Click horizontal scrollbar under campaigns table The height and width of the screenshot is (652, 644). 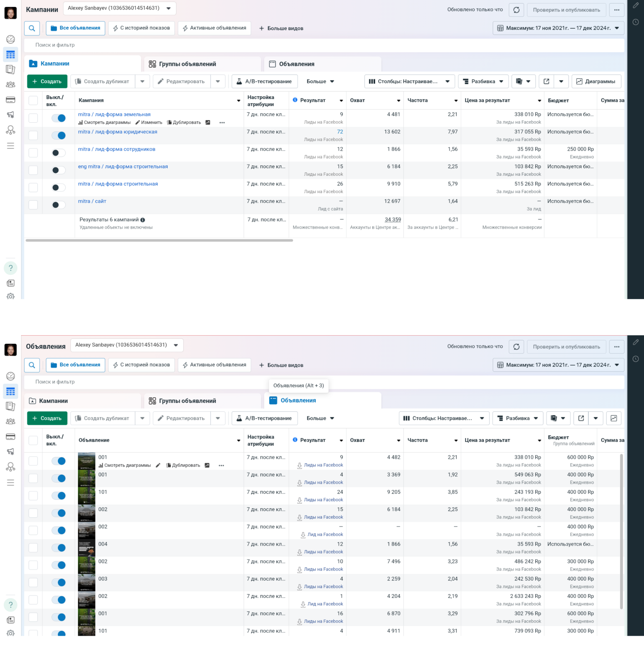(159, 240)
